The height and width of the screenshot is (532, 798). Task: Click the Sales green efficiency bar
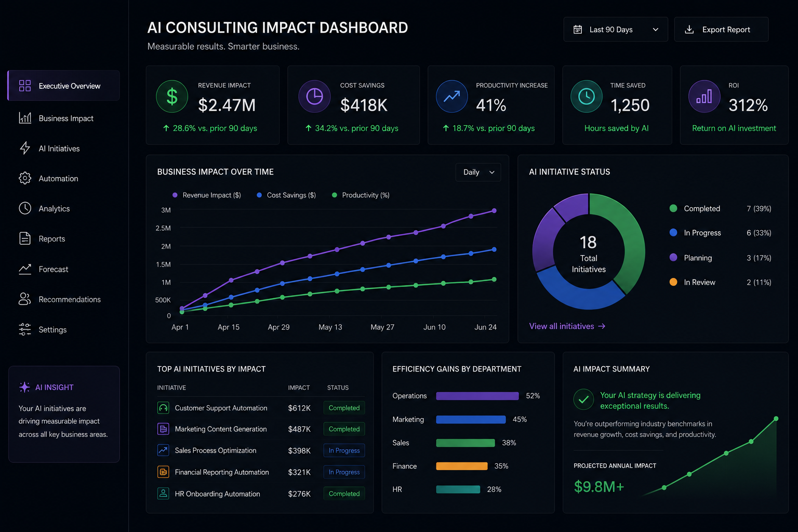[x=465, y=443]
